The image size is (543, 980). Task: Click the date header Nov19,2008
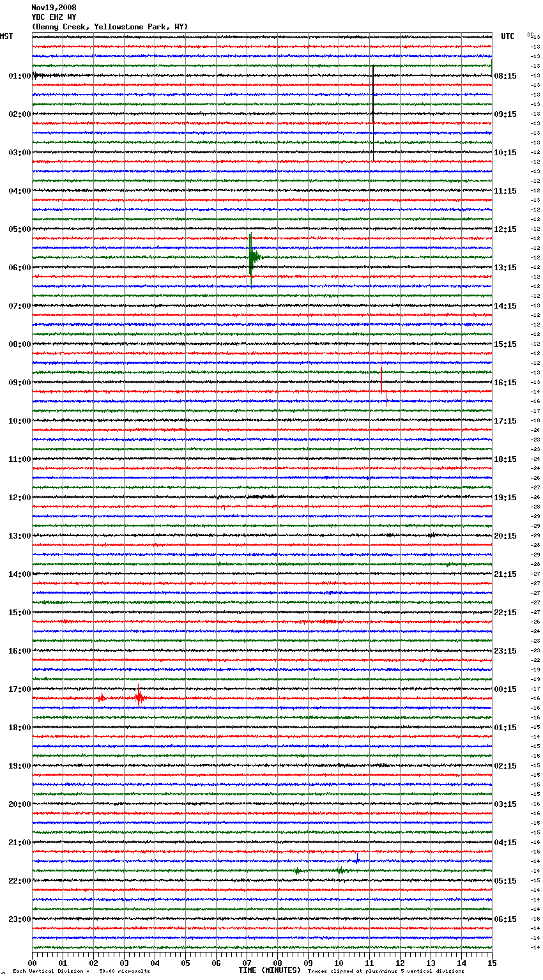point(54,8)
